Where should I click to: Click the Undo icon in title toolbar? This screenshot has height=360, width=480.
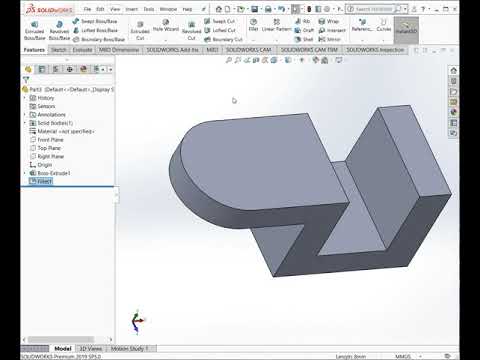point(281,9)
